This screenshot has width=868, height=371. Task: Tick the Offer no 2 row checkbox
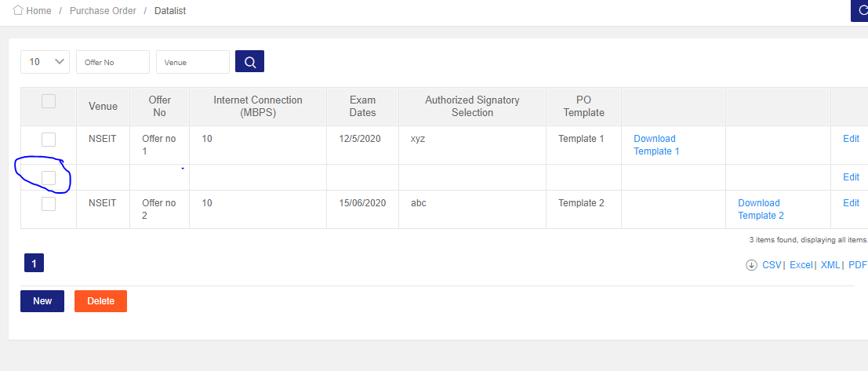tap(49, 204)
